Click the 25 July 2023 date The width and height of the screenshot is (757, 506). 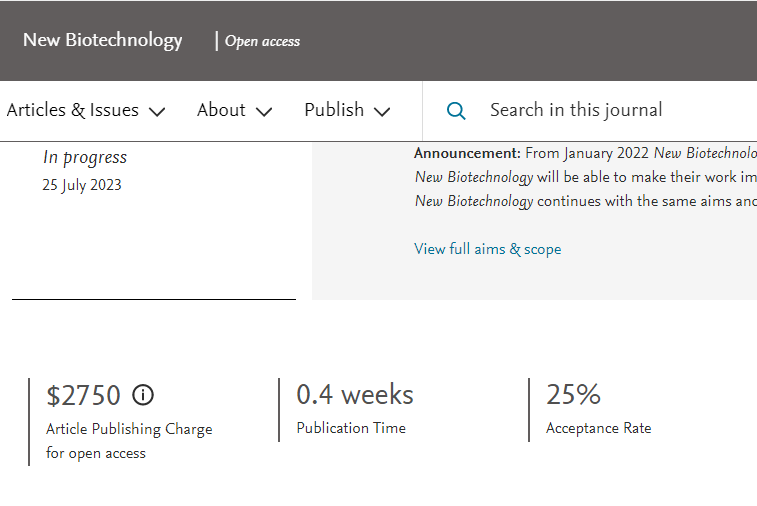(82, 185)
